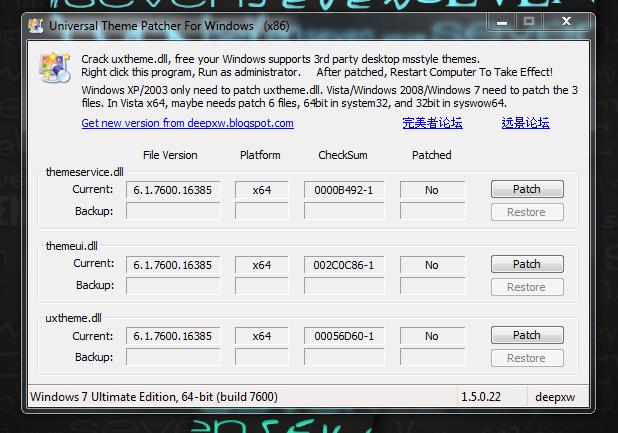Click the themeservice.dll group label

[85, 172]
